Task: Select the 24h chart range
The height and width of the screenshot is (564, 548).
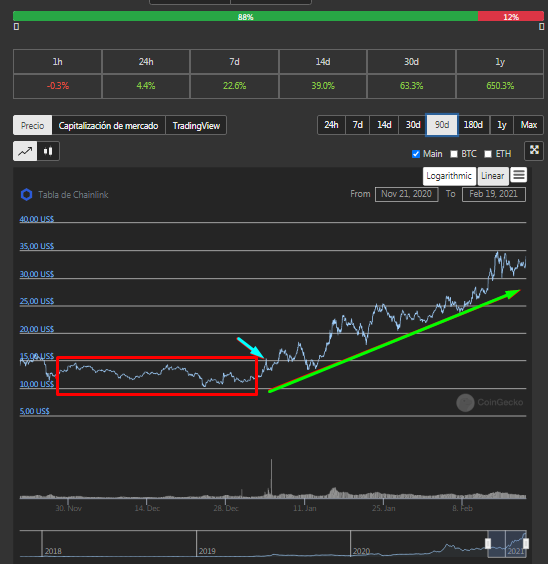Action: coord(331,125)
